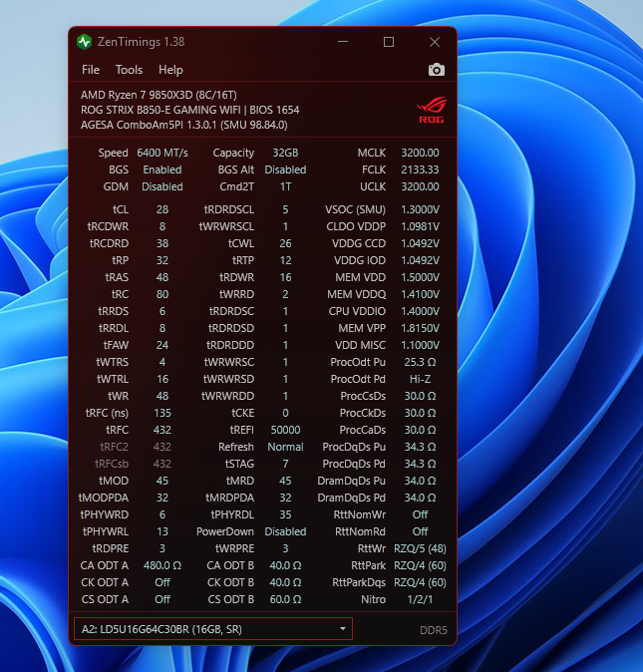Click the tRP value 32
Image resolution: width=643 pixels, height=672 pixels.
(162, 260)
